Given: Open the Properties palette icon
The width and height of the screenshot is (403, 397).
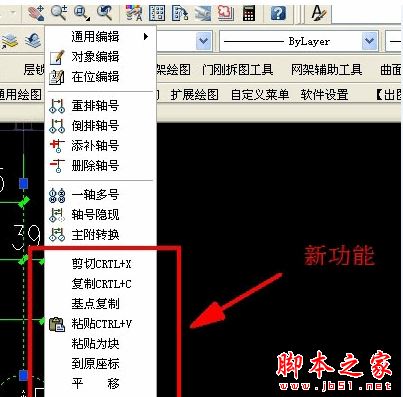Looking at the screenshot, I should coord(134,13).
